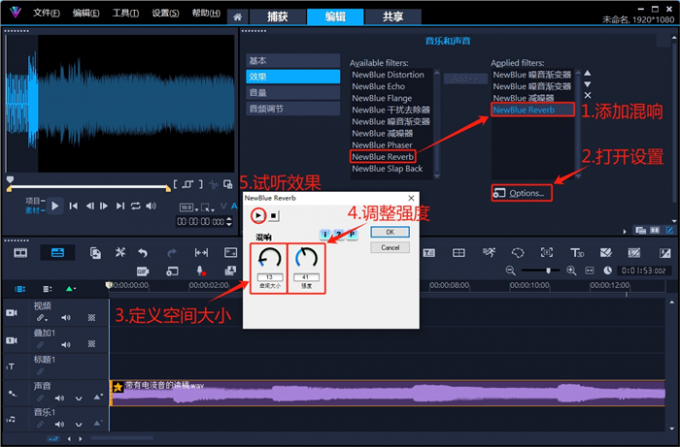Zoom in the timeline
The height and width of the screenshot is (447, 680).
coord(571,271)
